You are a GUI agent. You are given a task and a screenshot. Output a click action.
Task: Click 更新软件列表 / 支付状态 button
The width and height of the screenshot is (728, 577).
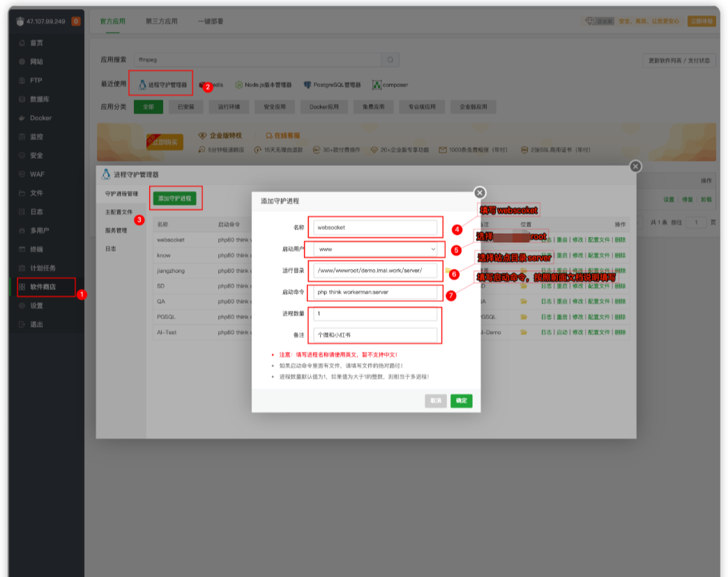tap(678, 61)
